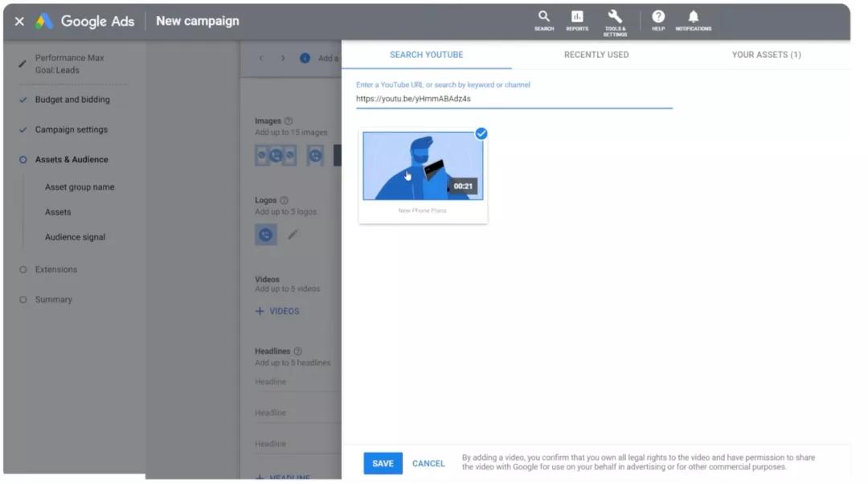The width and height of the screenshot is (868, 484).
Task: Click the logo edit pencil icon
Action: click(293, 234)
